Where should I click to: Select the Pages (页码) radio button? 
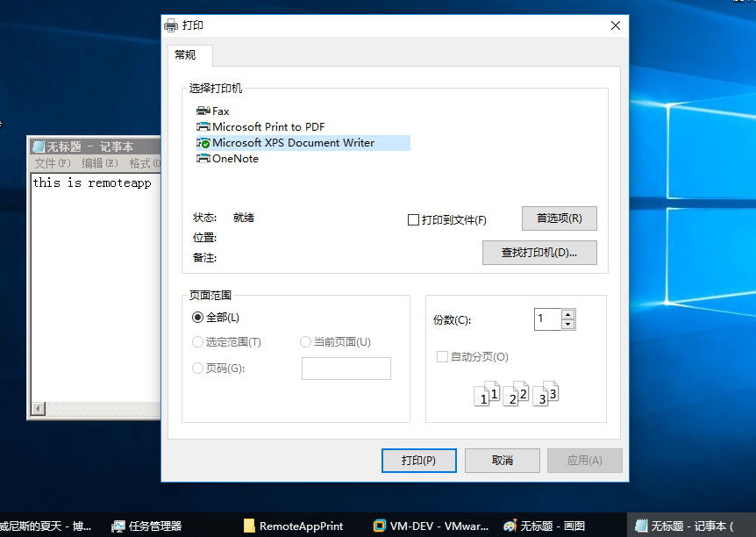(197, 369)
